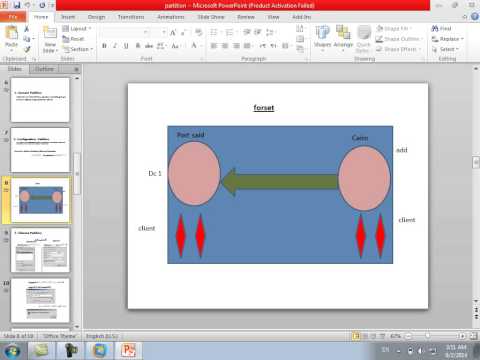
Task: Align text right in Paragraph group
Action: [236, 46]
